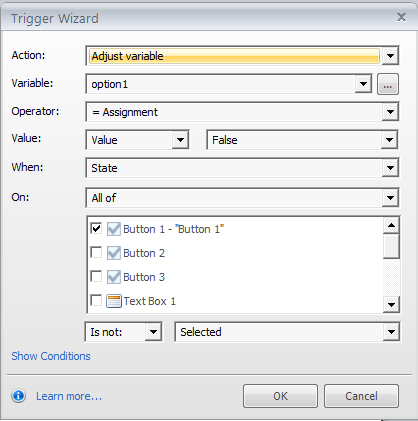The image size is (418, 421).
Task: Click the blue info icon
Action: pyautogui.click(x=18, y=396)
